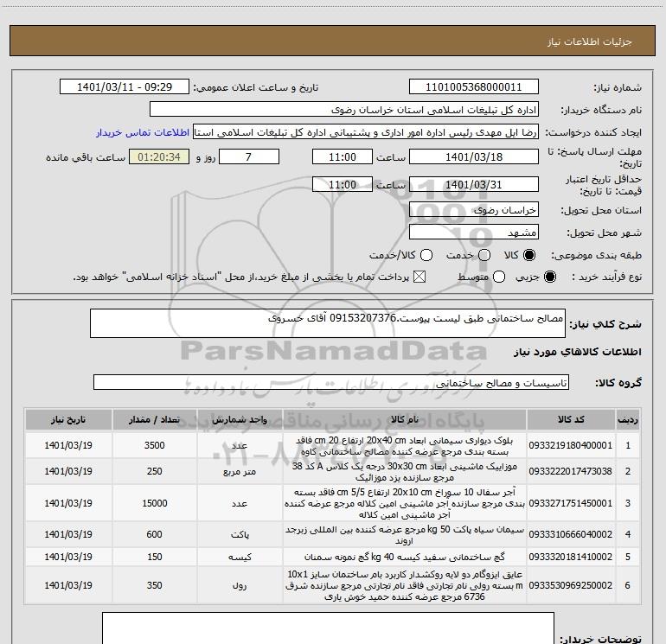Viewport: 666px width, 644px height.
Task: Click product code 0933271751450001
Action: pos(571,503)
